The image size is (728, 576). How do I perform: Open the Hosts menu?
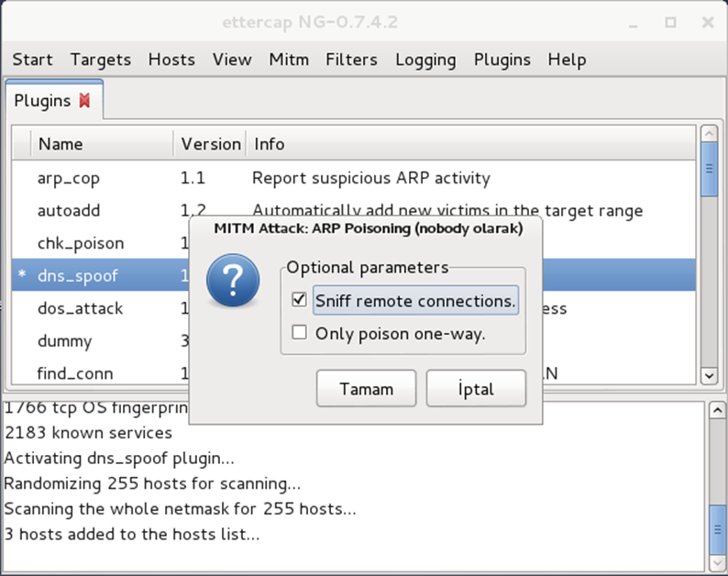click(171, 60)
